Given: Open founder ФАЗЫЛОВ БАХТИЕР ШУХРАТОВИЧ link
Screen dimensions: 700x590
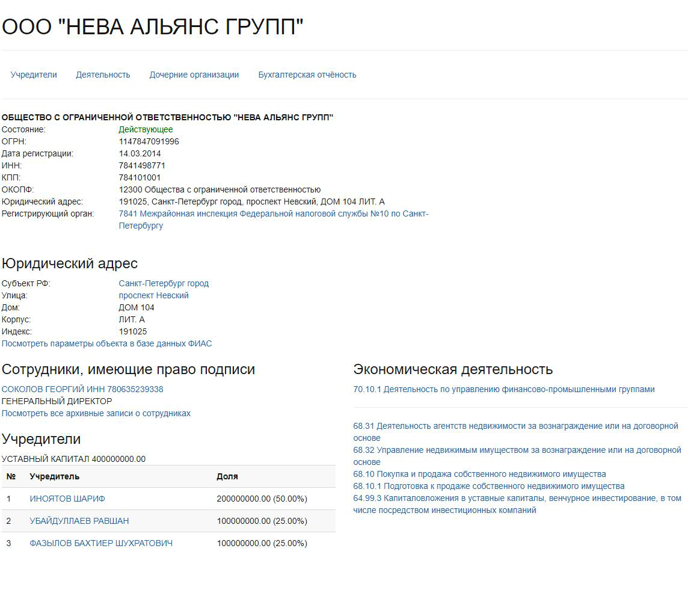Looking at the screenshot, I should (x=101, y=543).
